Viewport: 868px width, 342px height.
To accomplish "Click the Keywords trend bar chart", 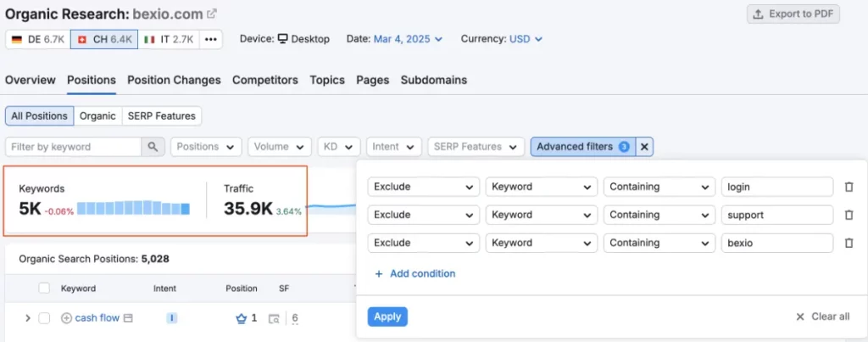I will 133,208.
